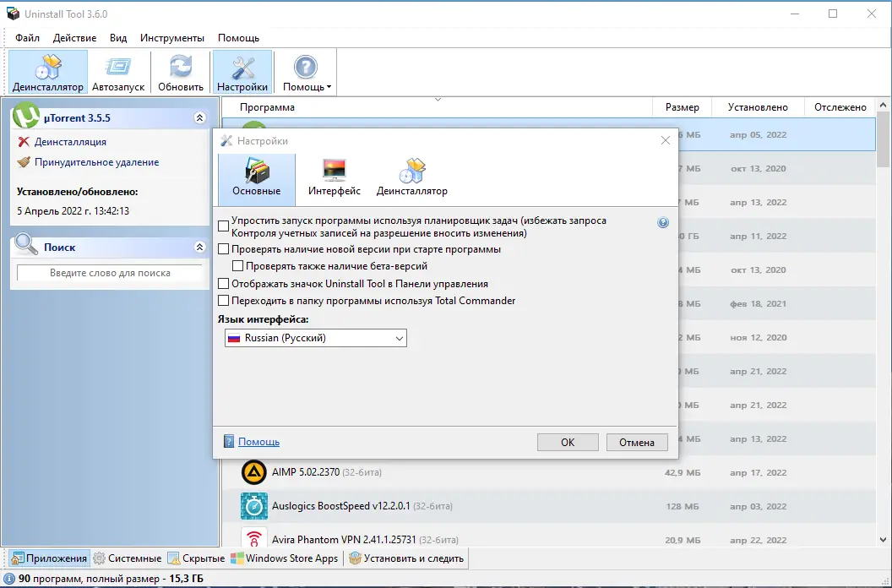Collapse the Поиск panel
The height and width of the screenshot is (588, 892).
pyautogui.click(x=199, y=247)
